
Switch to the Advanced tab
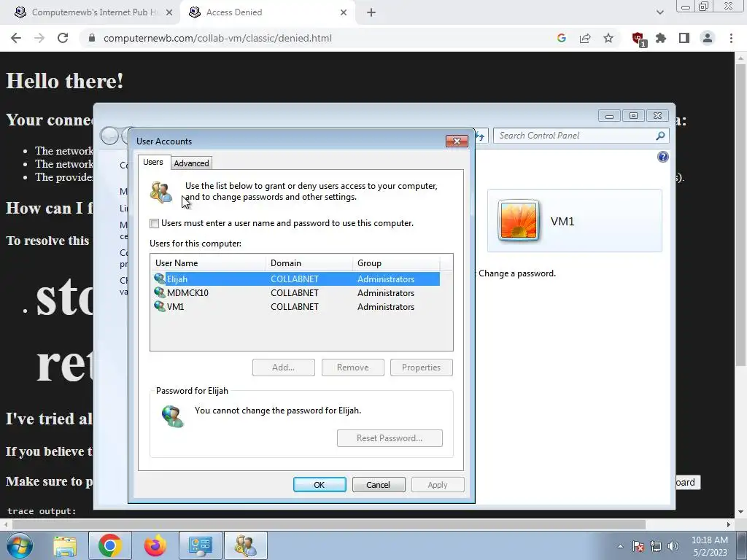click(191, 163)
